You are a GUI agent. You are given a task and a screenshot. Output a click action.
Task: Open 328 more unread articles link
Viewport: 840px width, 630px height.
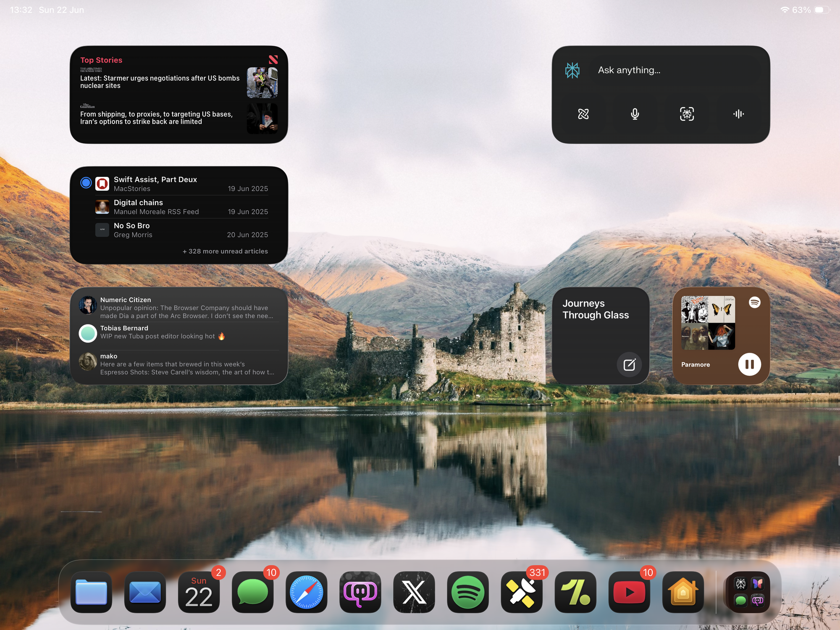pos(225,251)
